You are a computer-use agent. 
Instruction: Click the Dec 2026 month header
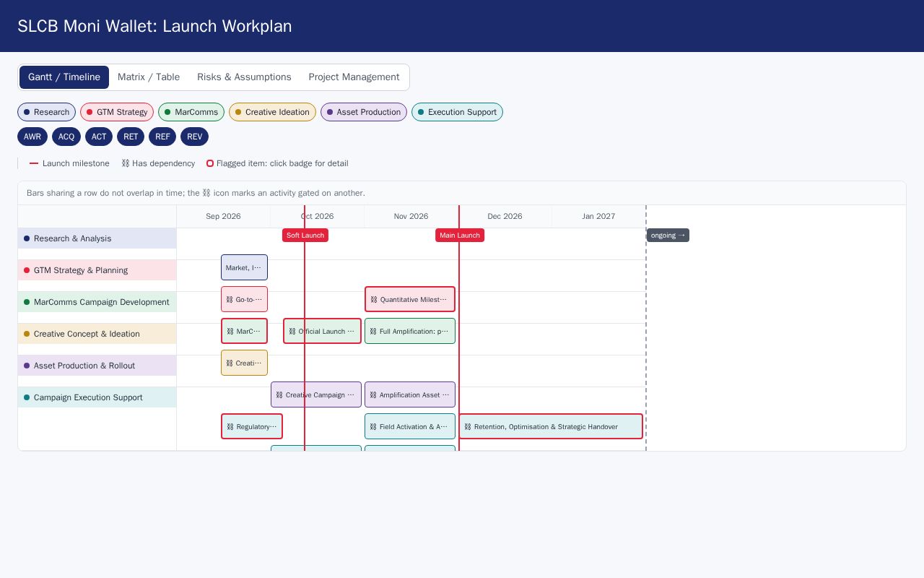tap(505, 217)
